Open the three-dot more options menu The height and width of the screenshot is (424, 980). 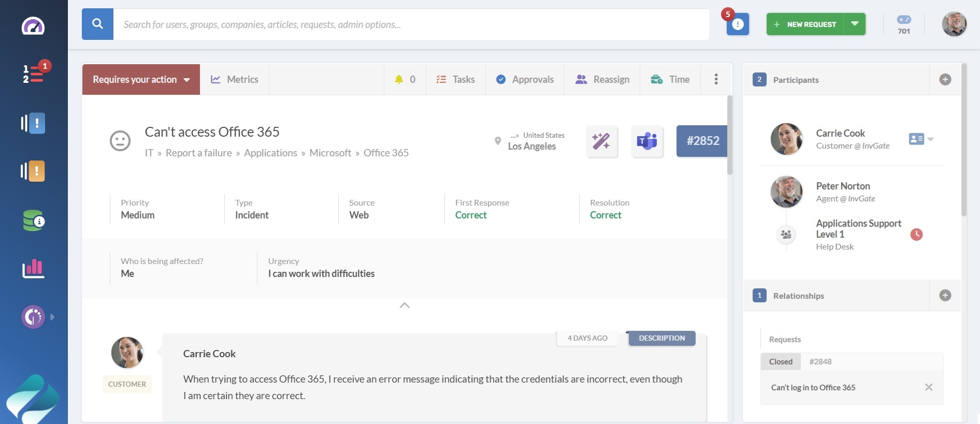pyautogui.click(x=716, y=79)
